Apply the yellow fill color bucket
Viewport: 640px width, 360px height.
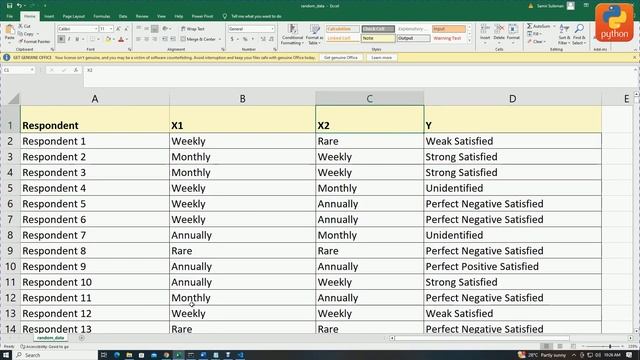tap(108, 39)
